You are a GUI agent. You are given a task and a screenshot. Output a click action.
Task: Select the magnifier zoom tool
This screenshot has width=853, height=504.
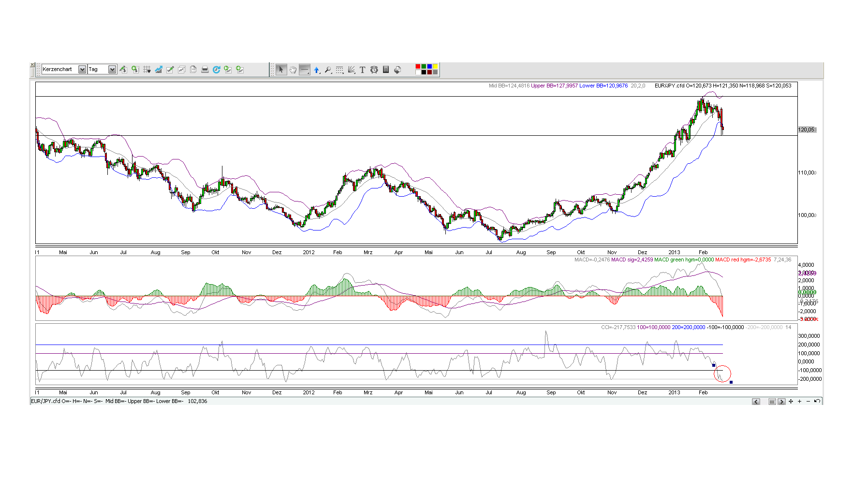[x=328, y=70]
